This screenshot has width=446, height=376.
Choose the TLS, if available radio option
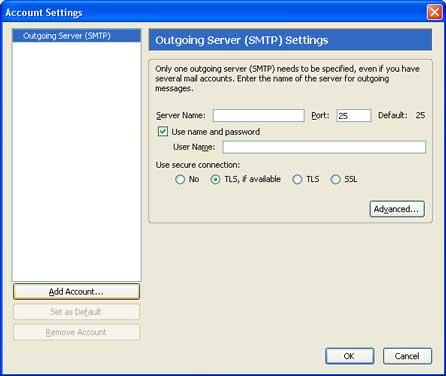(215, 179)
